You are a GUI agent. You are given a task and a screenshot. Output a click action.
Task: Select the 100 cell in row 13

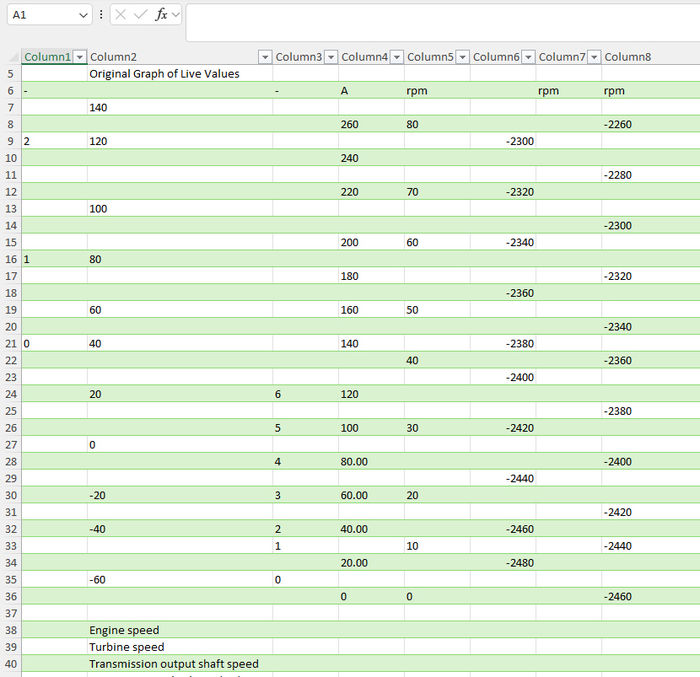pyautogui.click(x=180, y=209)
